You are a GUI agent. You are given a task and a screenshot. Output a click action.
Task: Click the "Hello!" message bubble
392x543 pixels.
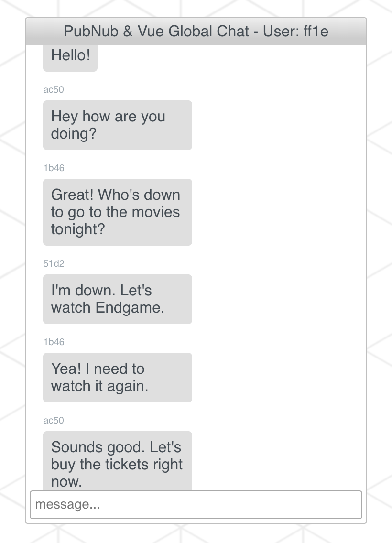[70, 56]
